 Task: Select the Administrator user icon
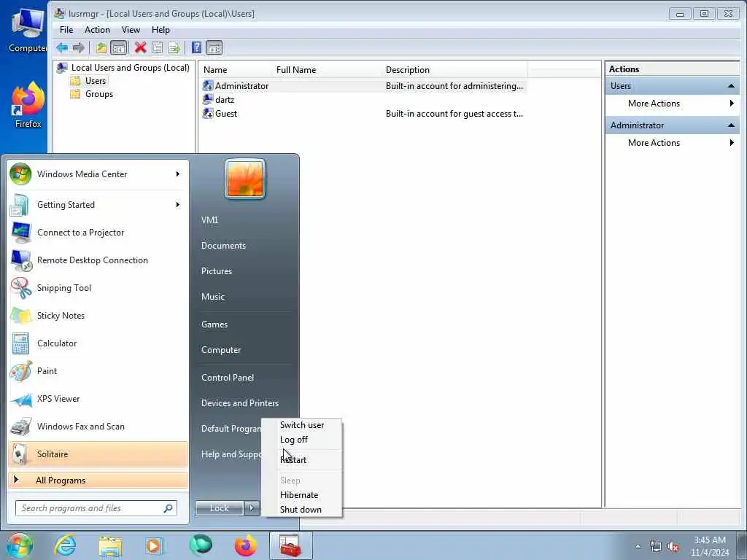tap(208, 86)
